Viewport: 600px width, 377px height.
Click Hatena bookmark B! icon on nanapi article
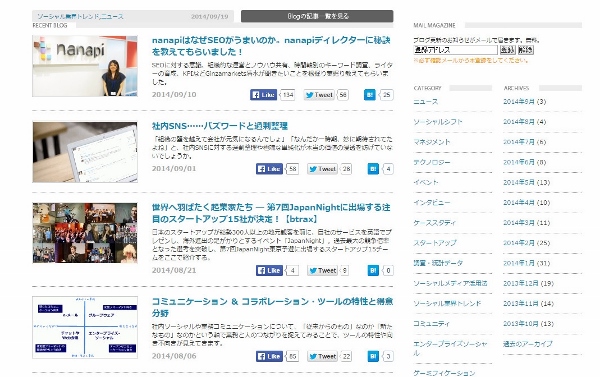click(x=370, y=95)
